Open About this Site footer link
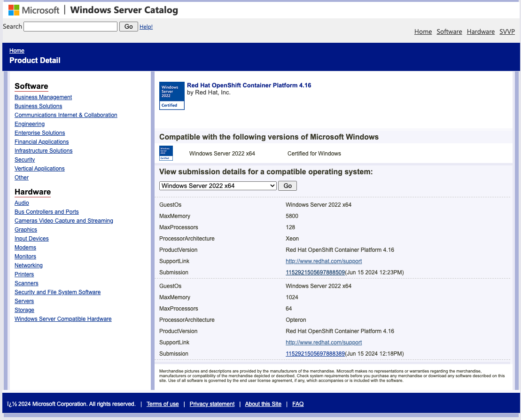 click(x=263, y=404)
